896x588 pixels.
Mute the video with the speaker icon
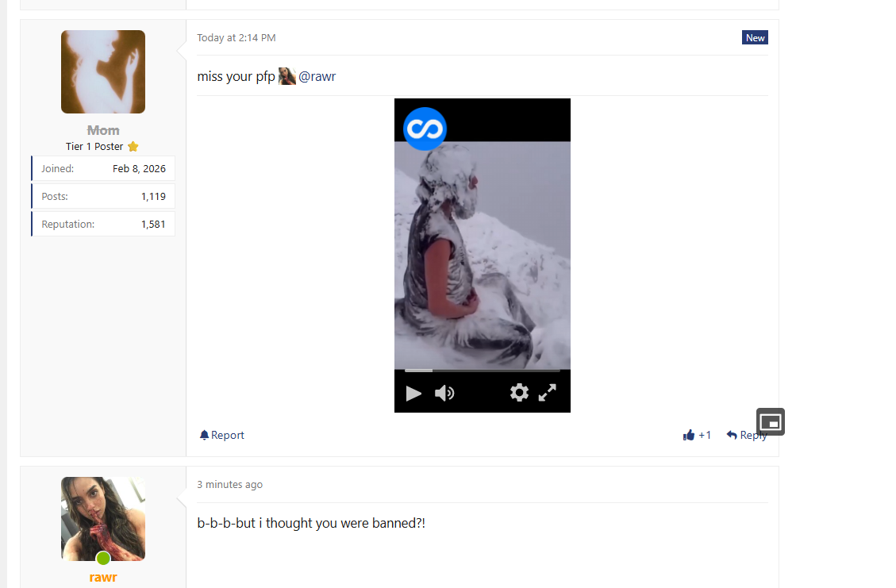(x=444, y=393)
